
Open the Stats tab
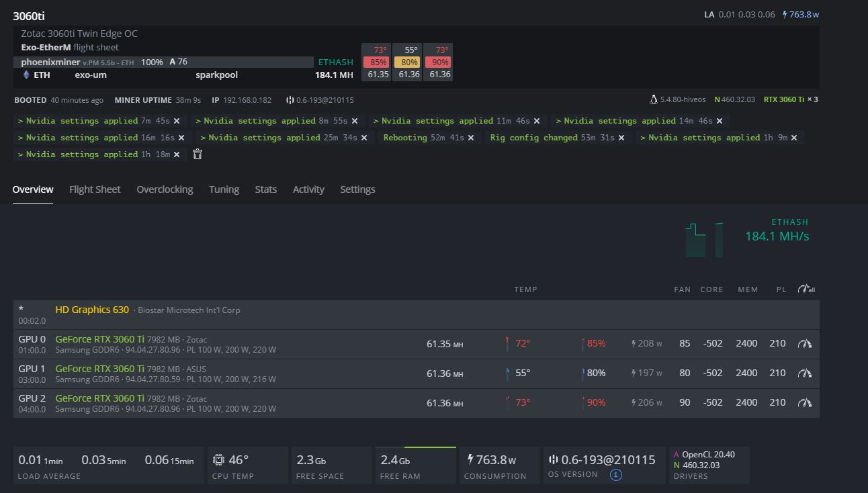(x=266, y=189)
